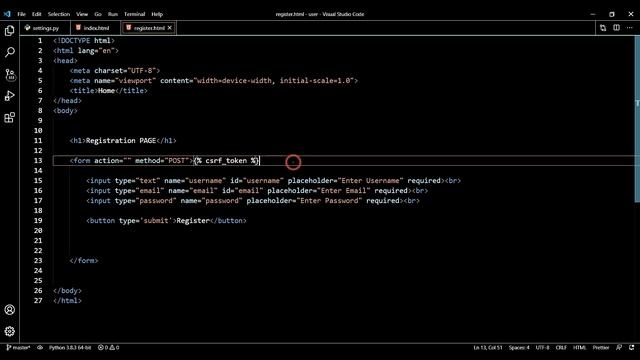Switch to the index.html tab
The width and height of the screenshot is (640, 360).
pyautogui.click(x=95, y=28)
